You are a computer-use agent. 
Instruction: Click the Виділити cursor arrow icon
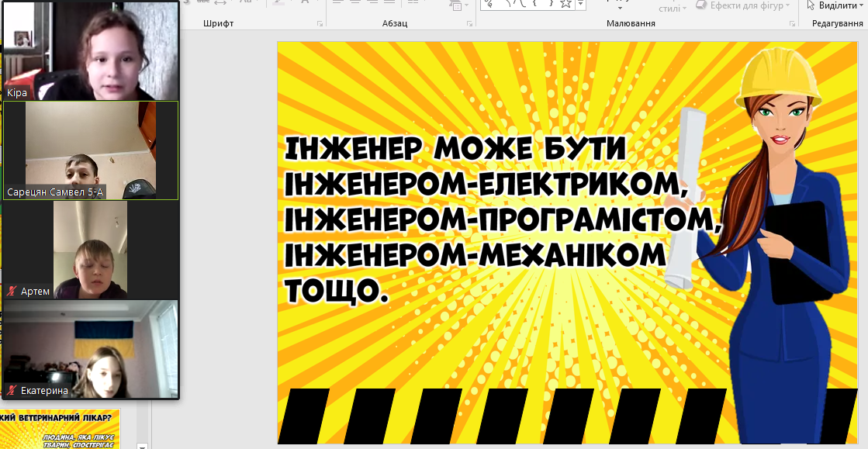coord(811,5)
